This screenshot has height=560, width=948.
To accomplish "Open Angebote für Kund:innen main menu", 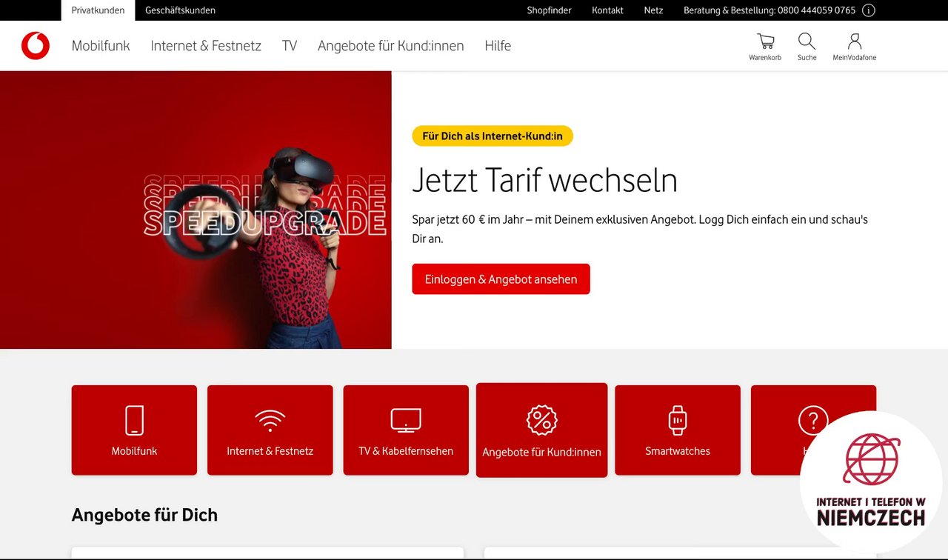I will (x=391, y=46).
